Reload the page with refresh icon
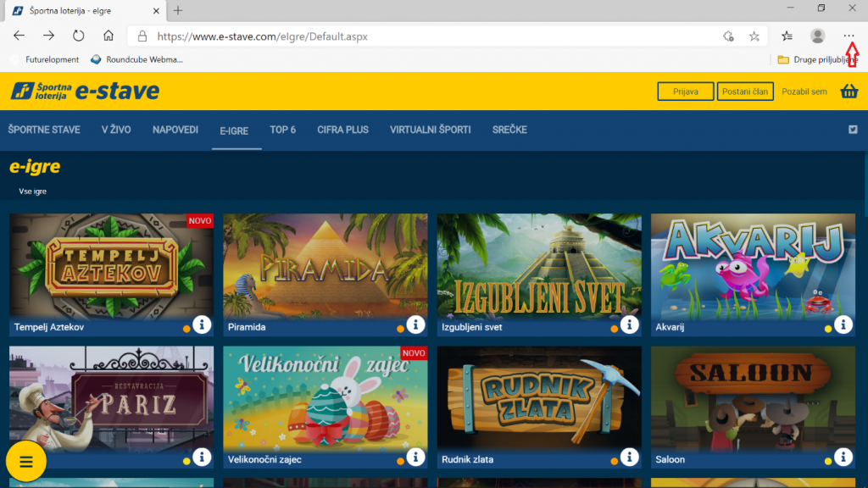 click(79, 36)
